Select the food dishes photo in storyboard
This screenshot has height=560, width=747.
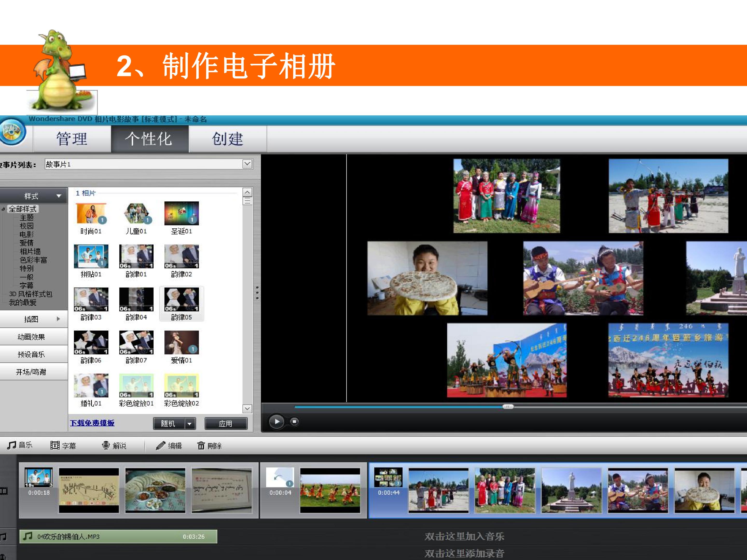155,491
